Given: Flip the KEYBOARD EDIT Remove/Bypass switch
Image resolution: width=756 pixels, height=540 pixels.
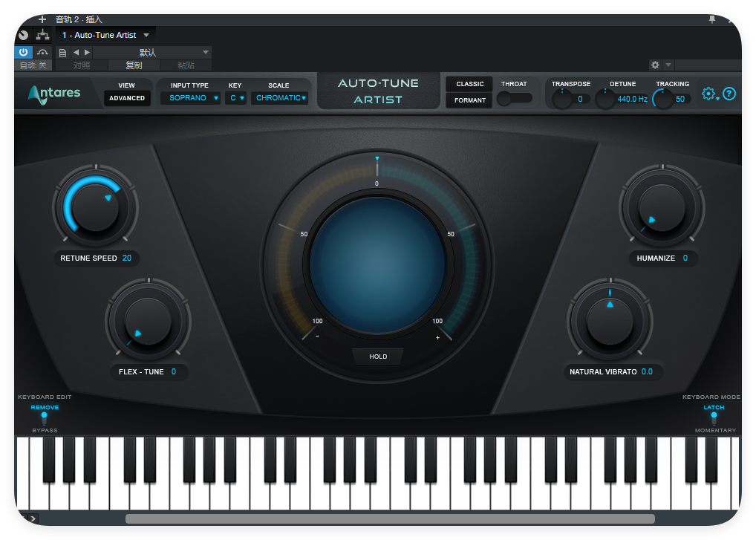Looking at the screenshot, I should (x=45, y=418).
